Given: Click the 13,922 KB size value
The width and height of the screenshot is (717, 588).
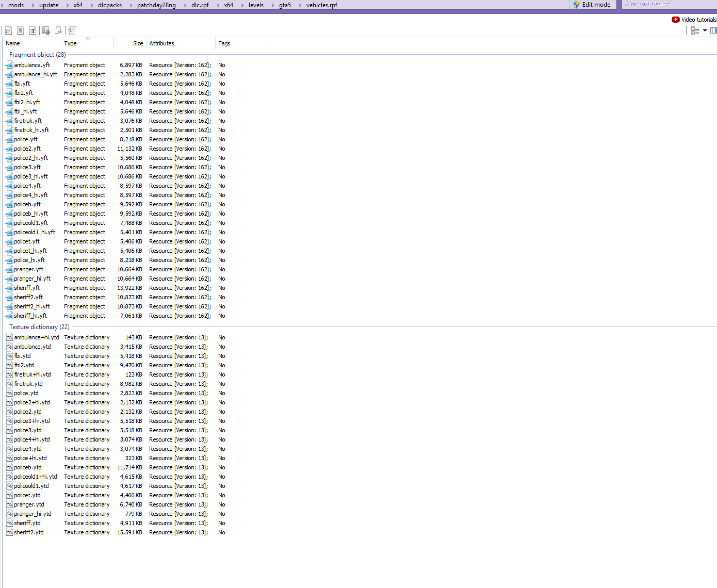Looking at the screenshot, I should (129, 288).
